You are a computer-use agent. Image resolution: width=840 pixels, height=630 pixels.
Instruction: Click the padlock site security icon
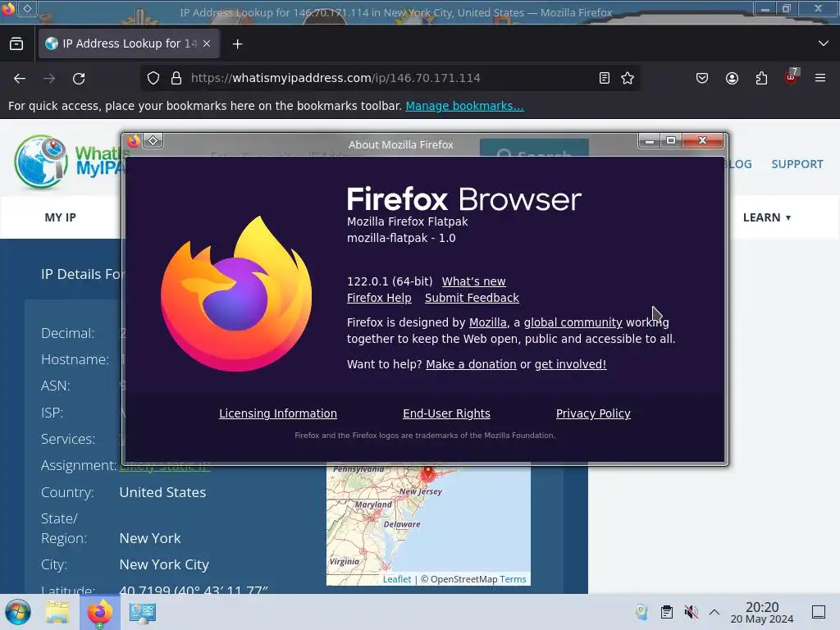[176, 78]
